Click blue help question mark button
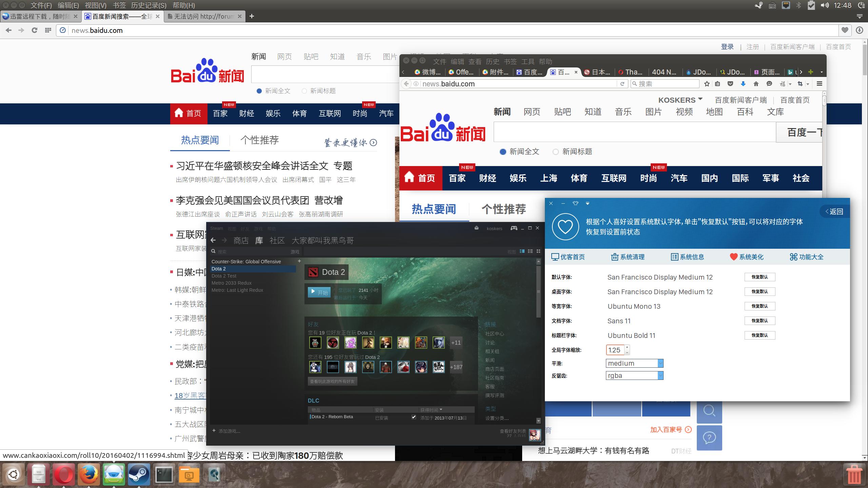Viewport: 868px width, 488px height. point(709,438)
